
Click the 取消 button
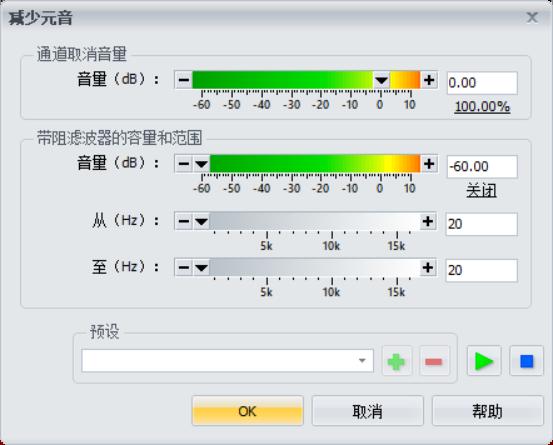coord(367,411)
